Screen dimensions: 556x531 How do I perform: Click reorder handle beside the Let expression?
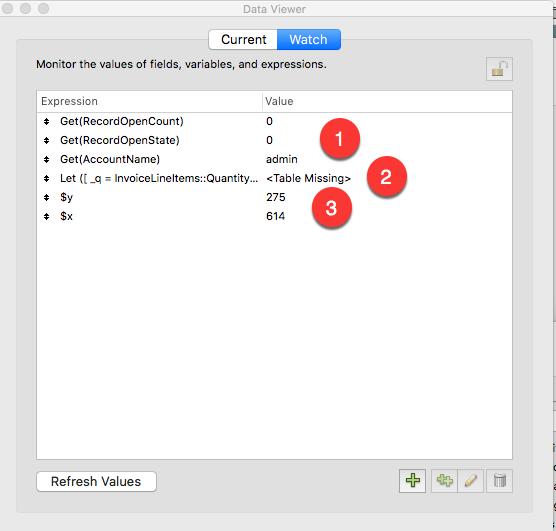46,178
